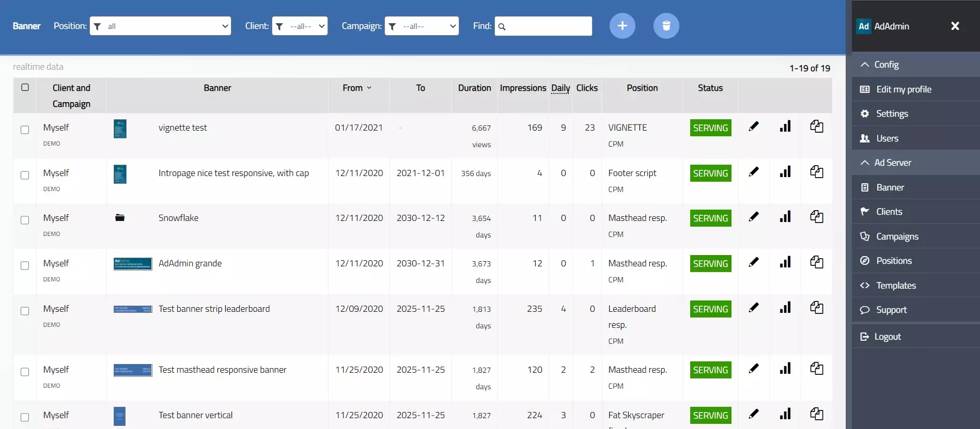This screenshot has height=429, width=980.
Task: Click pencil icon for Test masthead responsive banner
Action: click(754, 369)
